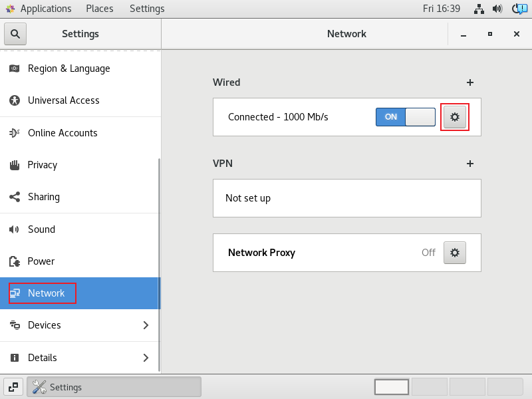
Task: Click the Online Accounts icon
Action: (14, 132)
